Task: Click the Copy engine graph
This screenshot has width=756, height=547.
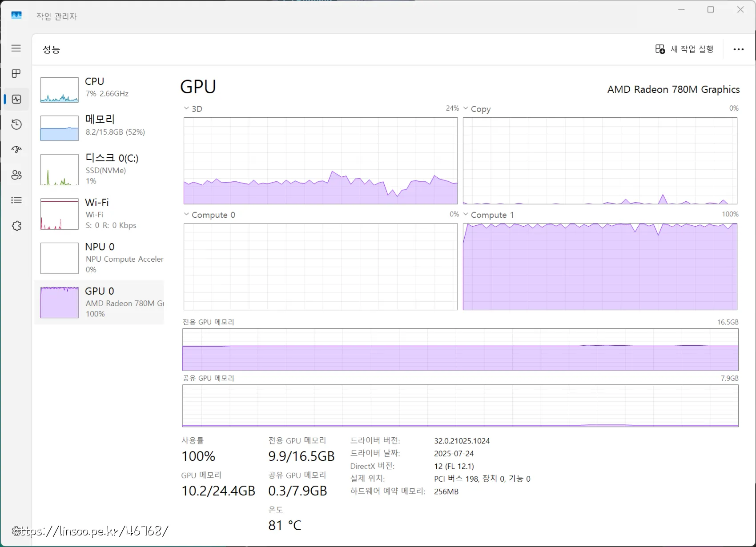Action: (600, 161)
